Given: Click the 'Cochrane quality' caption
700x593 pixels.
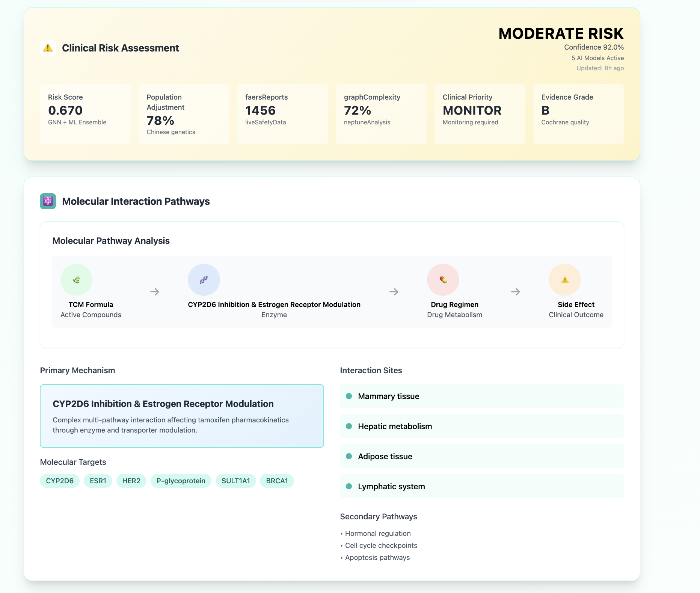Looking at the screenshot, I should click(x=565, y=122).
